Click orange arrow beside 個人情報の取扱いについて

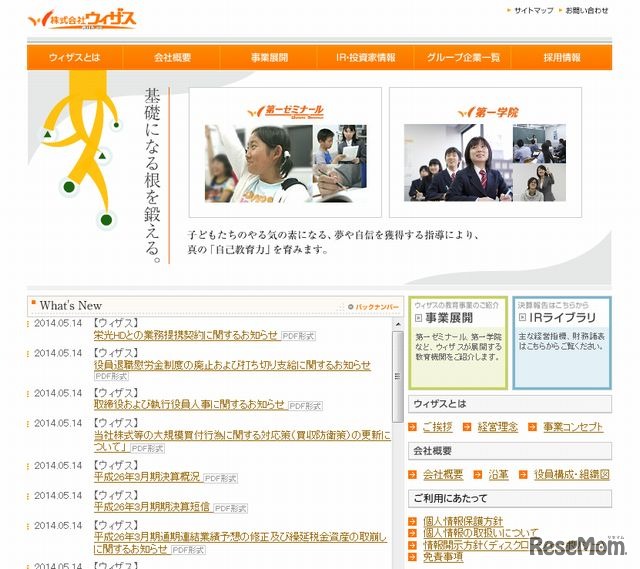tap(413, 533)
